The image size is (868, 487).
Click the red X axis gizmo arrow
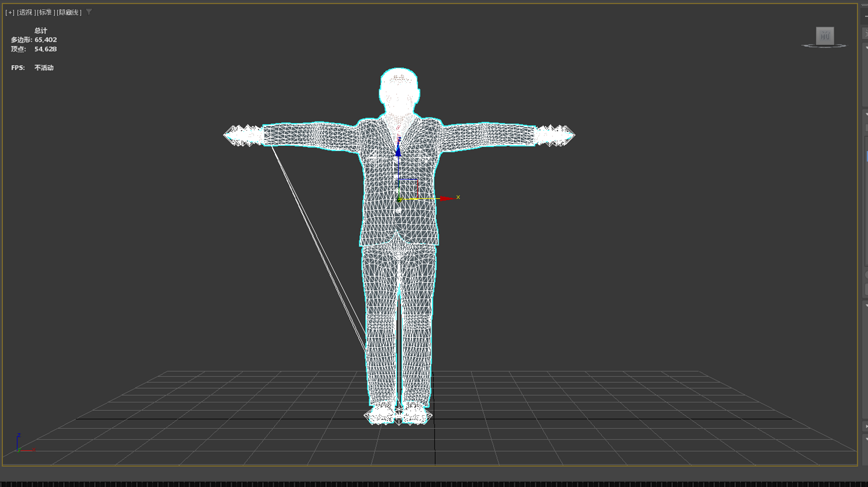coord(446,198)
